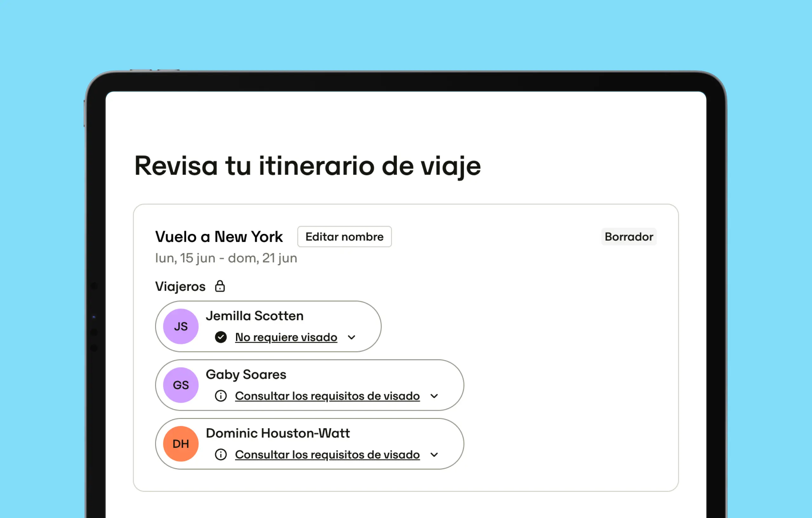812x518 pixels.
Task: Click the name Gaby Soares
Action: pos(246,375)
